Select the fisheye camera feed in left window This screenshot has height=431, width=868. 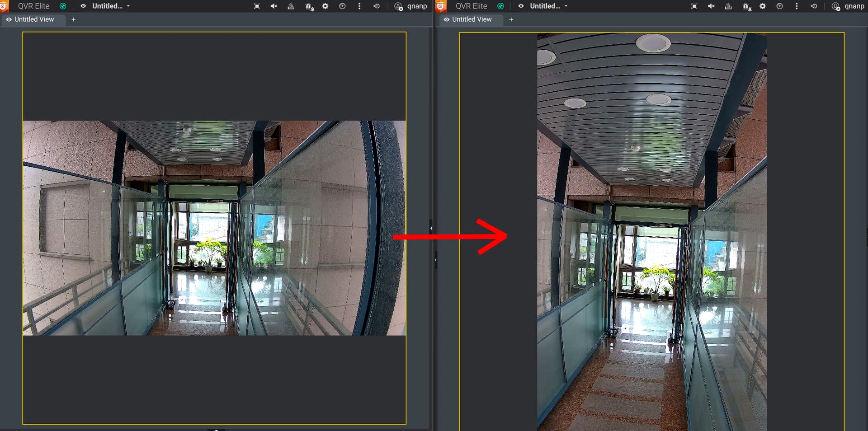click(214, 228)
